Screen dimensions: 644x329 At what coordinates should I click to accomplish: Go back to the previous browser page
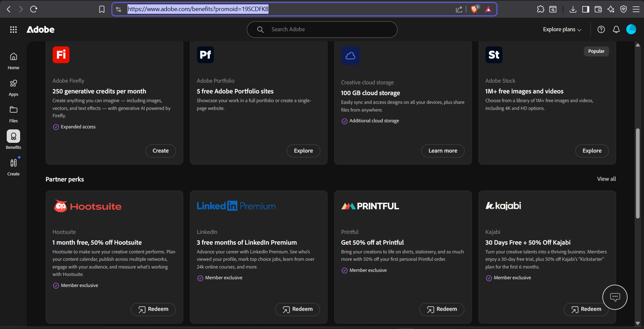[x=9, y=9]
